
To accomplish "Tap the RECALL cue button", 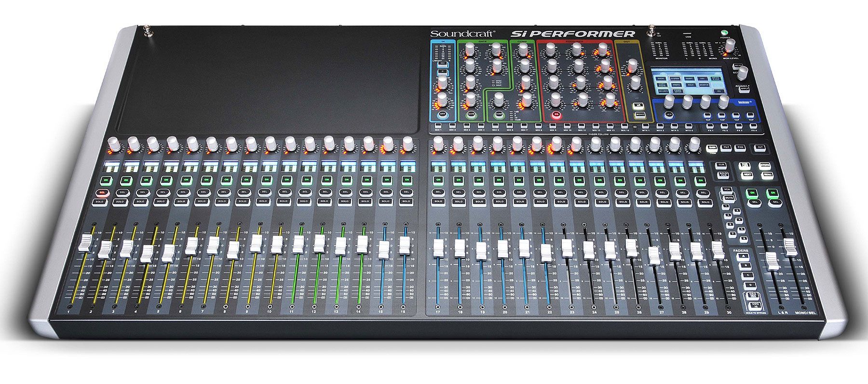I will pos(767,175).
